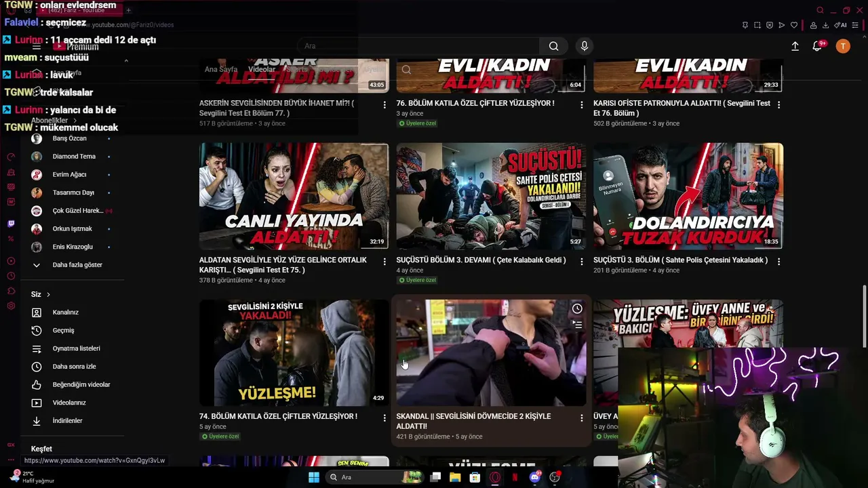868x488 pixels.
Task: Open Microsoft Store from taskbar
Action: [475, 477]
